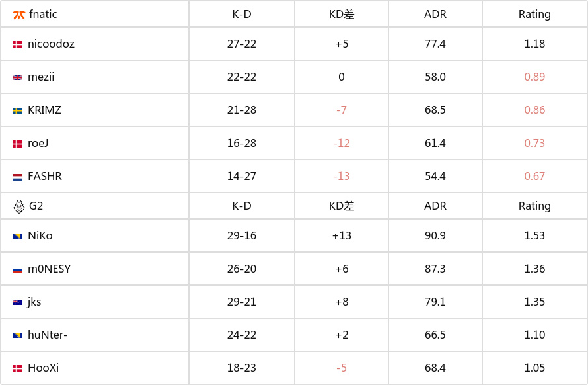Click the Danish flag next to nicoodoz

[x=18, y=45]
